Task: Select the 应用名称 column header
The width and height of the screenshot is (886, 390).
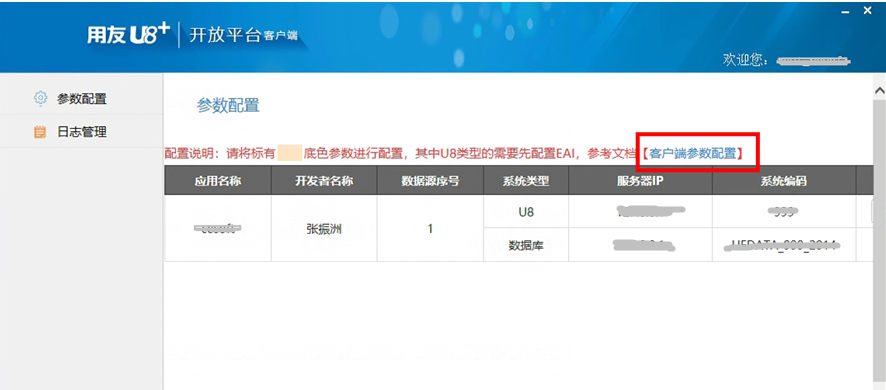Action: coord(218,181)
